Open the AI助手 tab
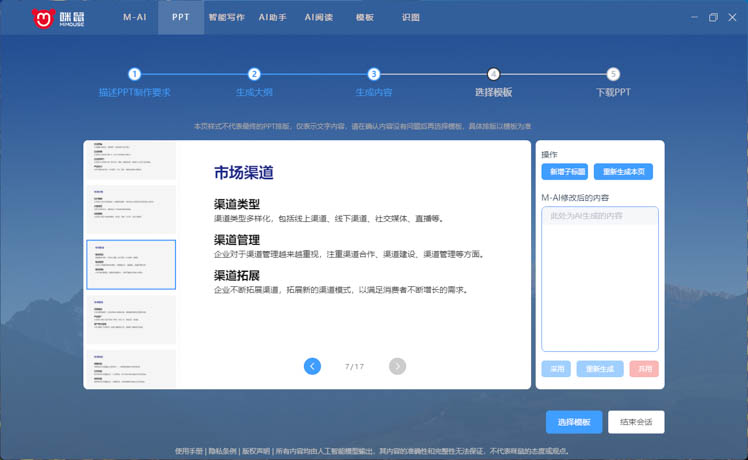Viewport: 748px width, 460px height. click(272, 17)
